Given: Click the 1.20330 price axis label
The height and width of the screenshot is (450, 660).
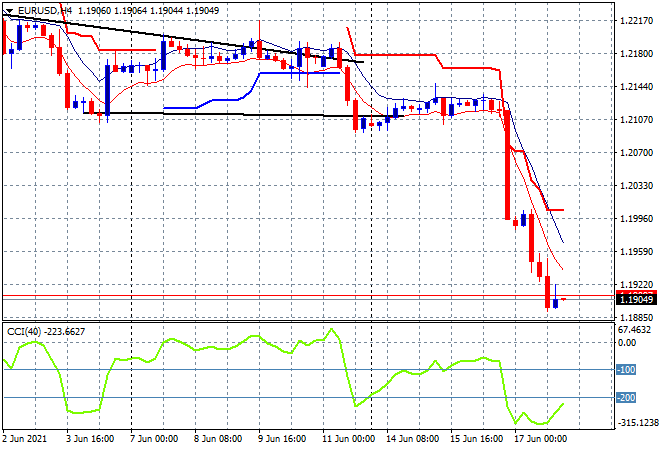Looking at the screenshot, I should click(x=637, y=186).
